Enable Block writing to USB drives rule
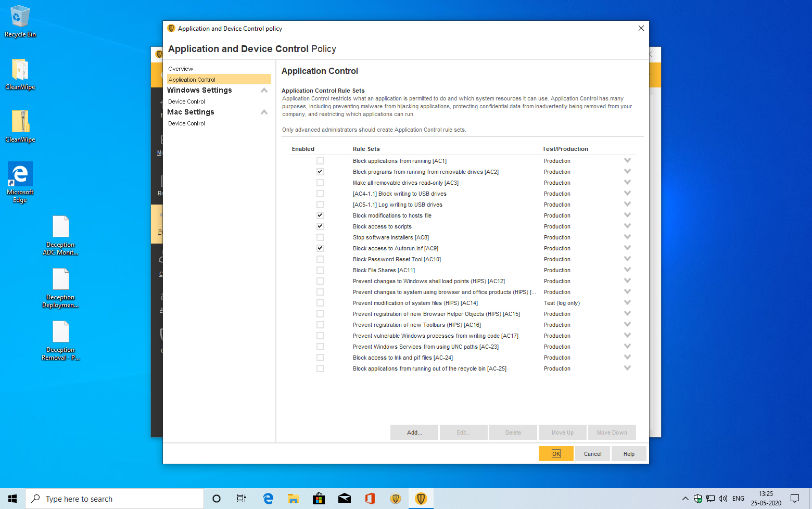Viewport: 812px width, 509px height. (320, 194)
